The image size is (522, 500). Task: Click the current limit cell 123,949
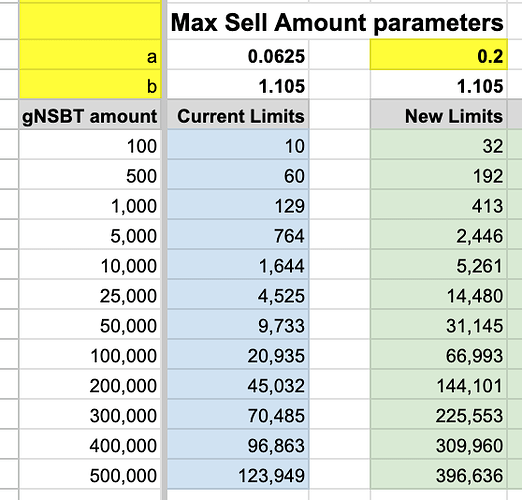238,474
